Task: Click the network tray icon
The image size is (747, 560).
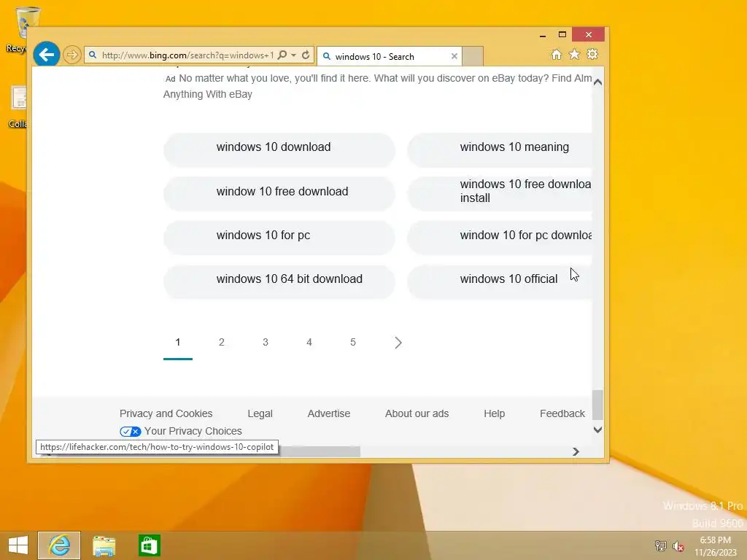Action: tap(661, 545)
